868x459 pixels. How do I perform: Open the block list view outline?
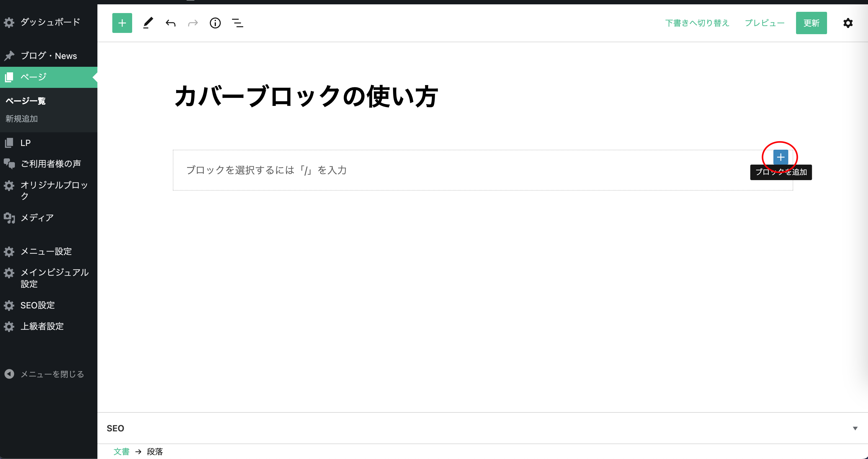(238, 23)
